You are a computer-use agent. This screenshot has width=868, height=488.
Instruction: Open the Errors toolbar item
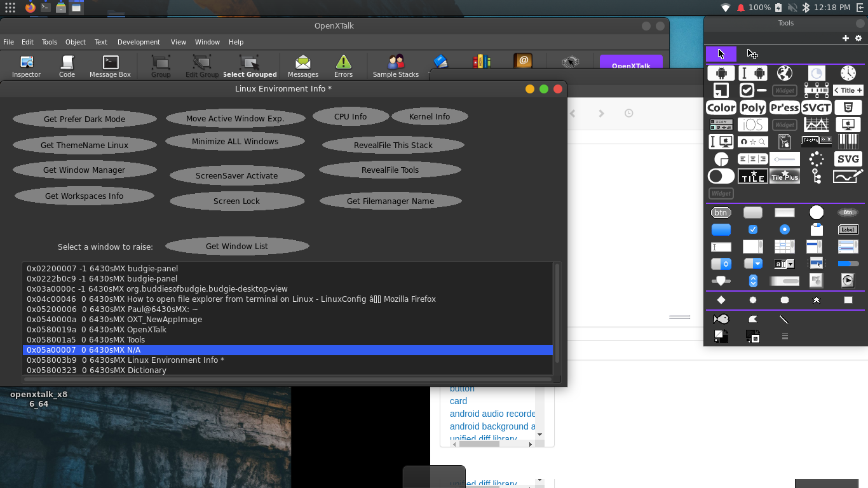pos(343,66)
